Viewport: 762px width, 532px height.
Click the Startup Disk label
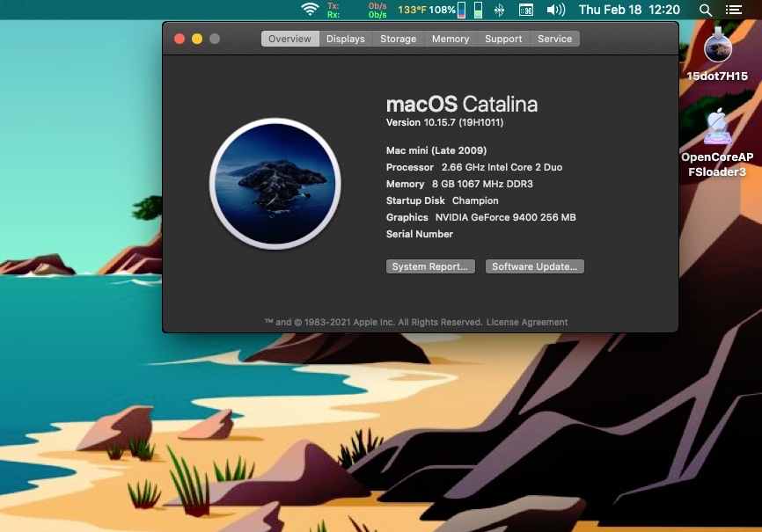(x=415, y=200)
